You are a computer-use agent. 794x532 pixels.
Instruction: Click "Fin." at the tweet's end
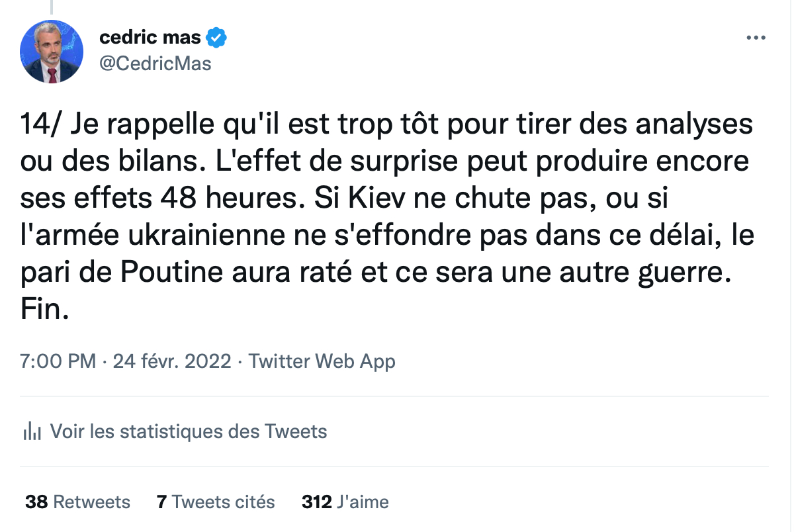pyautogui.click(x=44, y=310)
